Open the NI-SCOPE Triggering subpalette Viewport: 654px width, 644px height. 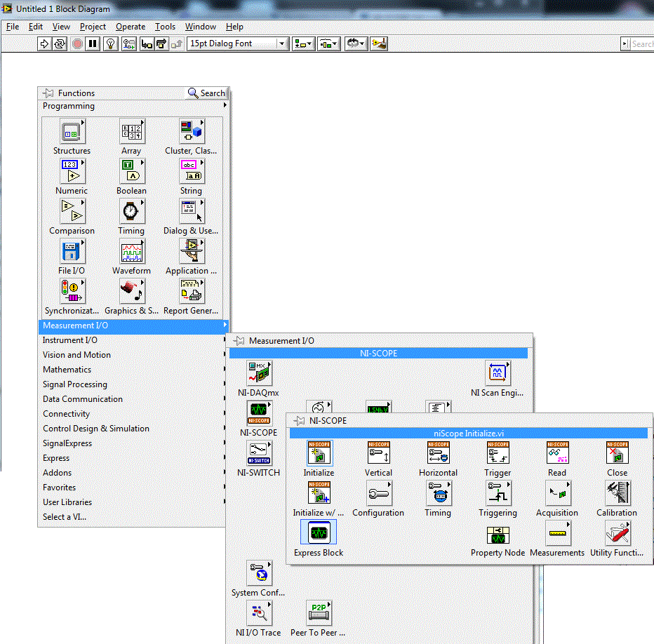tap(498, 493)
